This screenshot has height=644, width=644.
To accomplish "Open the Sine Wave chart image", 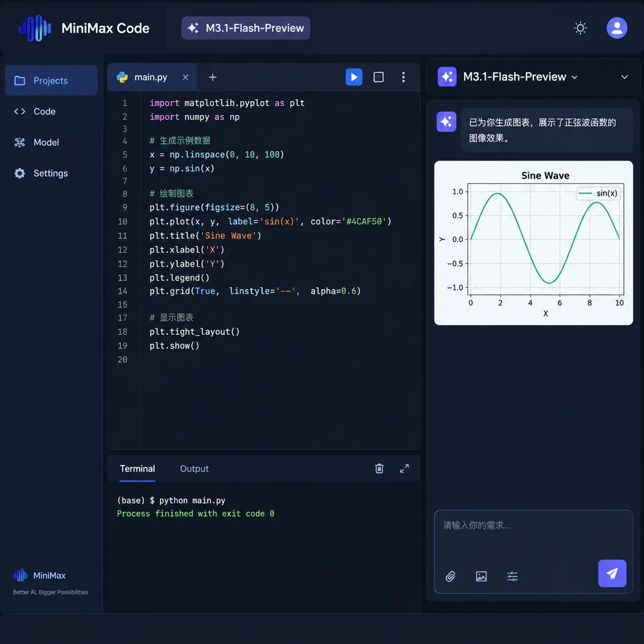I will tap(533, 243).
